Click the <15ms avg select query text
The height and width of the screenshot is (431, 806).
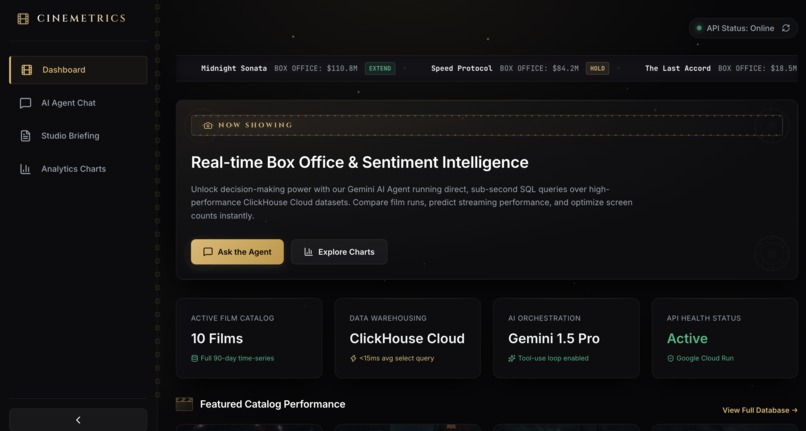click(x=397, y=358)
